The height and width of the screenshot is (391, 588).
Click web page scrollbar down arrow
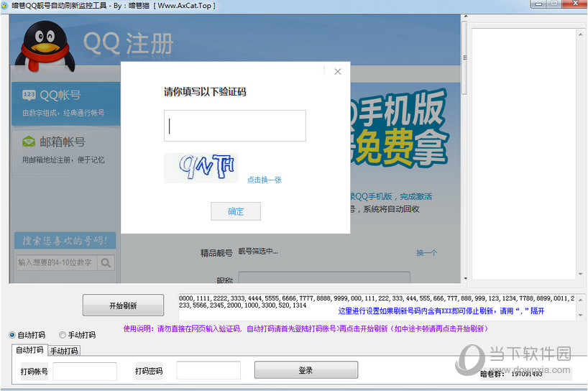click(x=465, y=279)
